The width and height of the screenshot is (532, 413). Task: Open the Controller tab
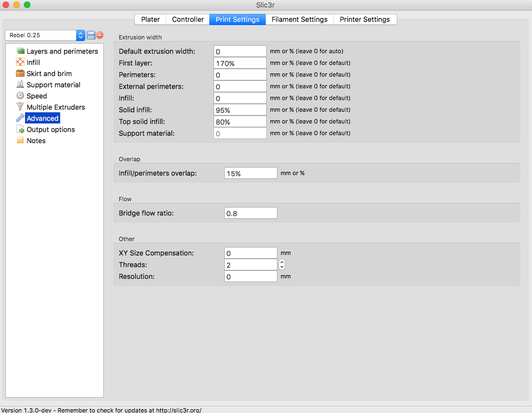(x=187, y=19)
